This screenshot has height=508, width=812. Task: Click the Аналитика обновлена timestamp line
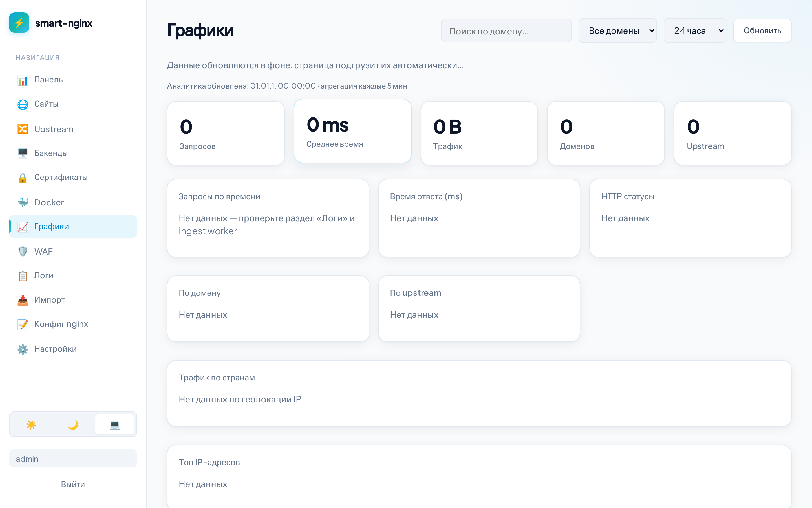click(287, 86)
